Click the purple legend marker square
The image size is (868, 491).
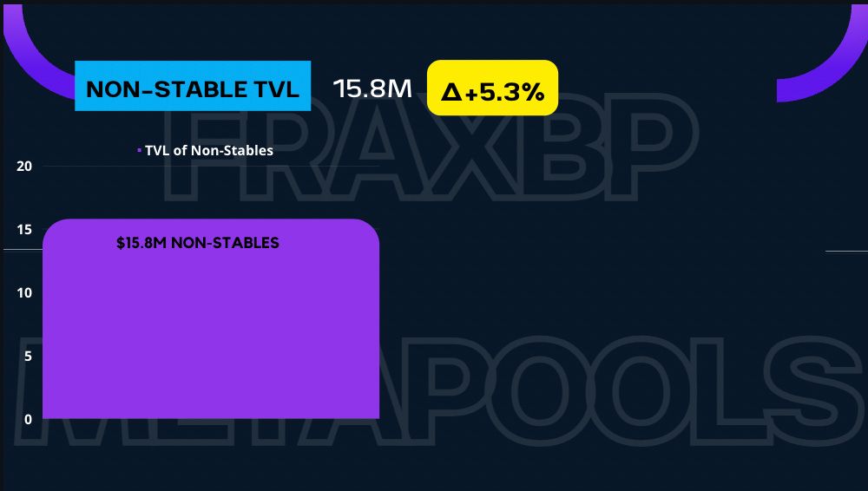click(140, 151)
